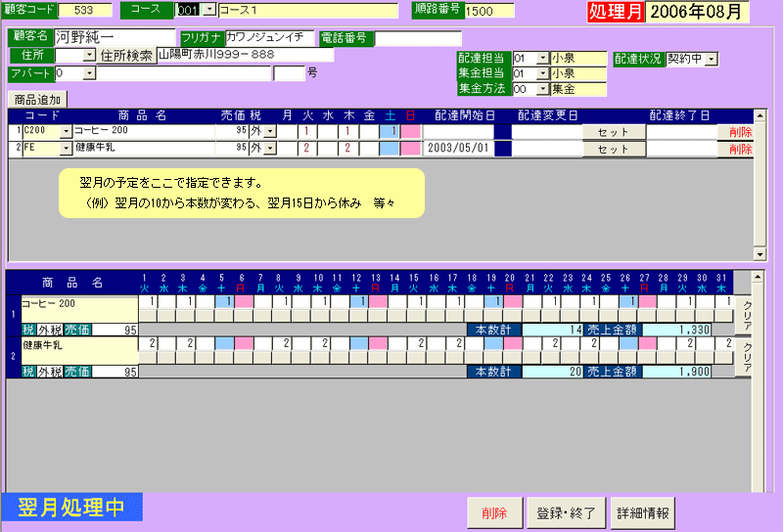Expand the 配達状況 契約中 dropdown
783x532 pixels.
coord(712,59)
